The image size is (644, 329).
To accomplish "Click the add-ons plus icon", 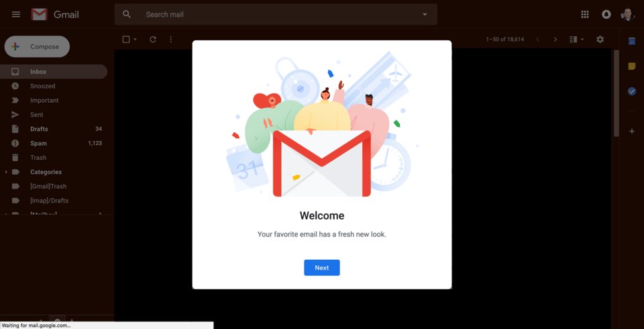I will point(632,131).
